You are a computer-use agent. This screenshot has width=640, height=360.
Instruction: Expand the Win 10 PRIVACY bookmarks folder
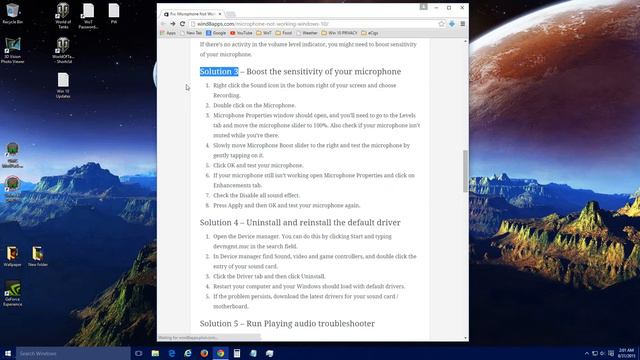click(x=339, y=33)
